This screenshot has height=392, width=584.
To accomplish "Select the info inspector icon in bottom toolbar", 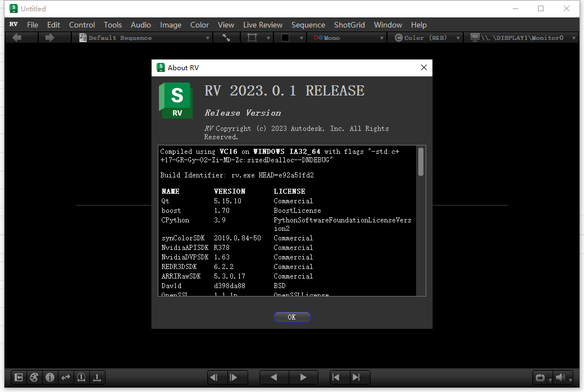I will [49, 377].
